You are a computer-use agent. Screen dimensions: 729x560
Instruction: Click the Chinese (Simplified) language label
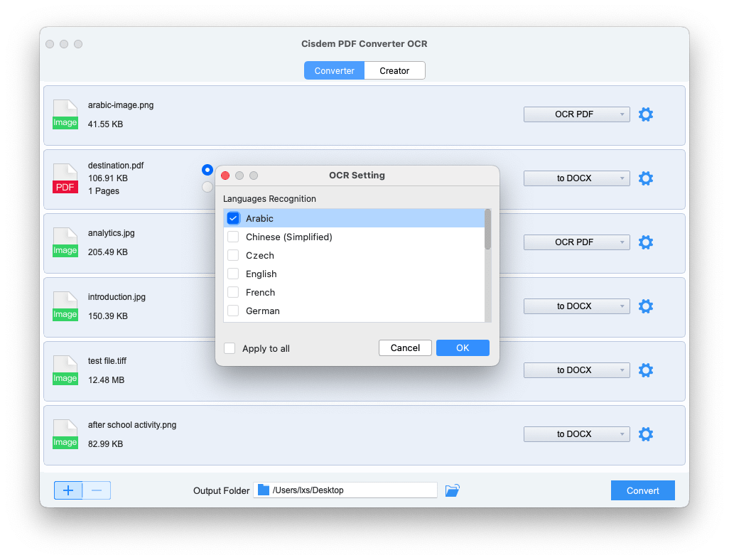click(289, 237)
